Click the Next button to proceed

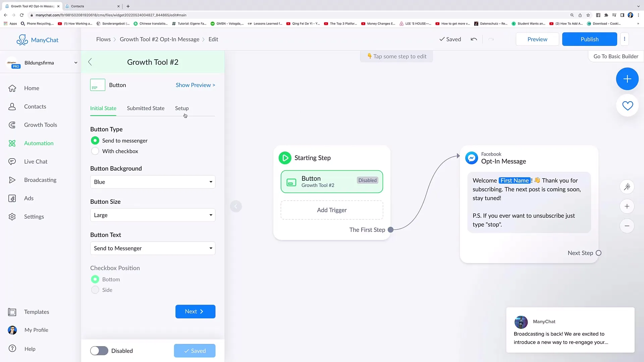[195, 311]
